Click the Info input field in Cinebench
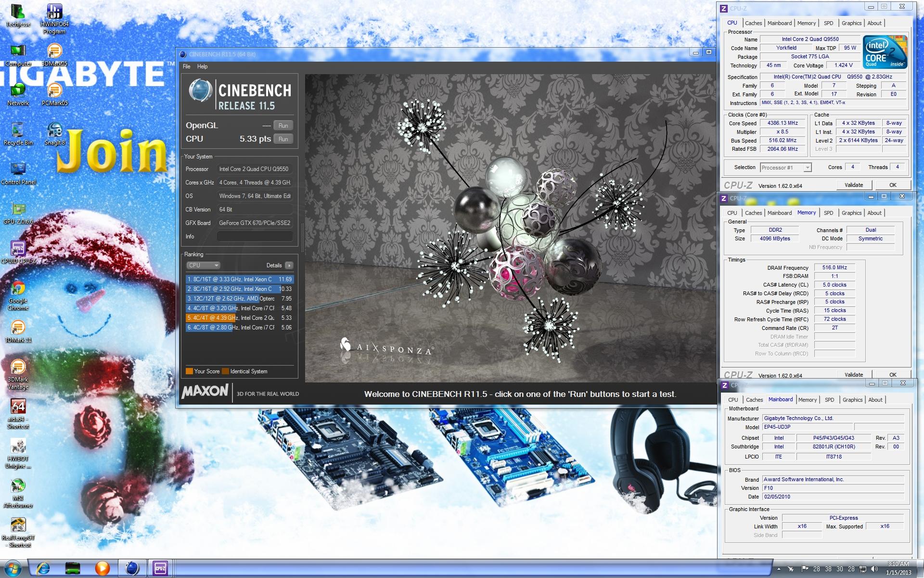Viewport: 924px width, 578px height. pyautogui.click(x=255, y=236)
